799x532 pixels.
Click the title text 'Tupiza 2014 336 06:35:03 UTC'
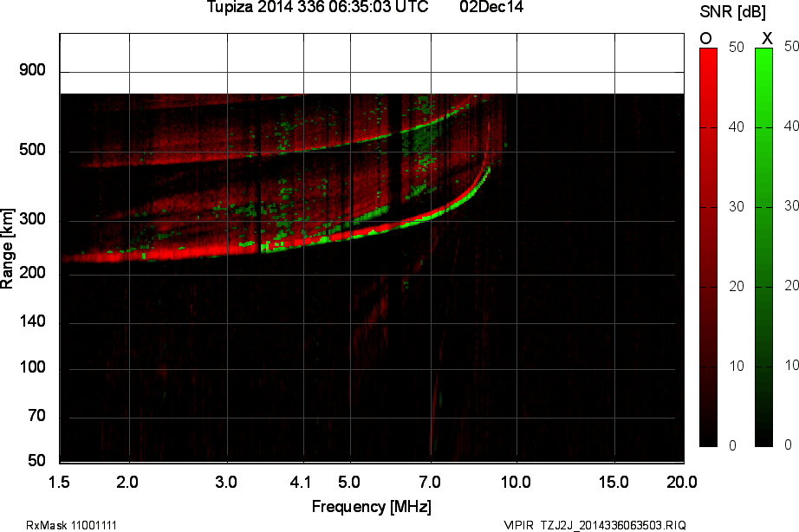(x=317, y=7)
